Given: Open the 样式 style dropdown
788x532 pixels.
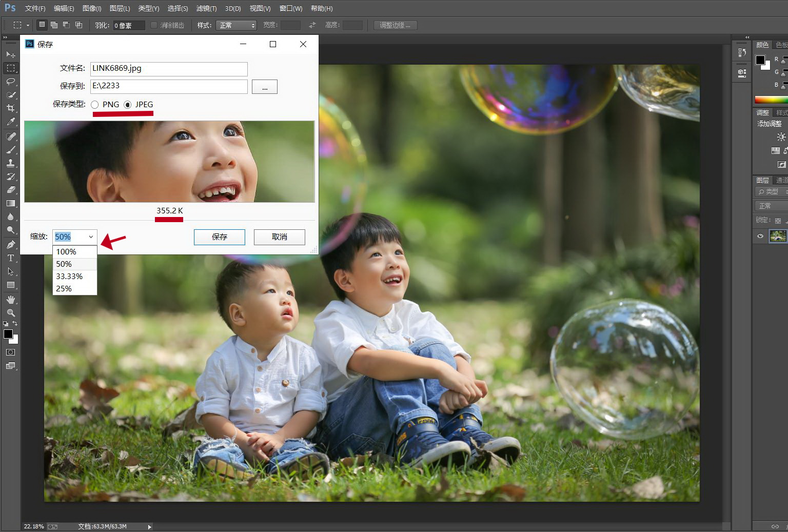Looking at the screenshot, I should (x=237, y=25).
